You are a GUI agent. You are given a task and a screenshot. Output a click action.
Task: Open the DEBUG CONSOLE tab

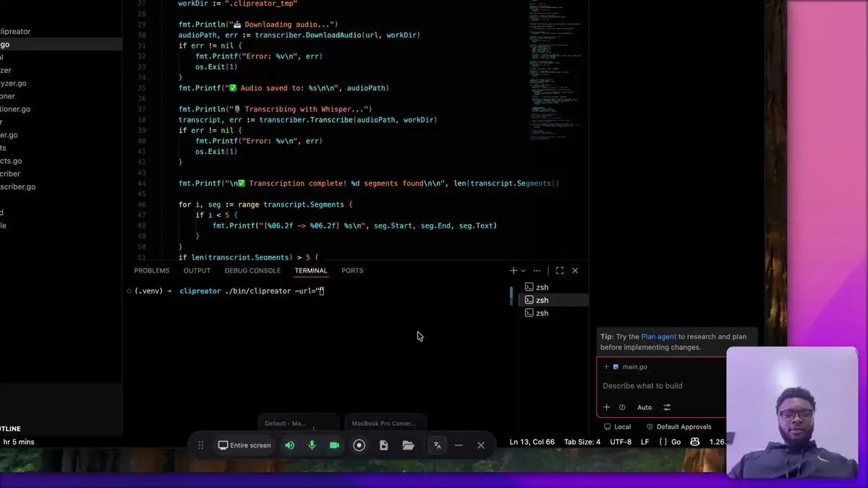click(252, 270)
